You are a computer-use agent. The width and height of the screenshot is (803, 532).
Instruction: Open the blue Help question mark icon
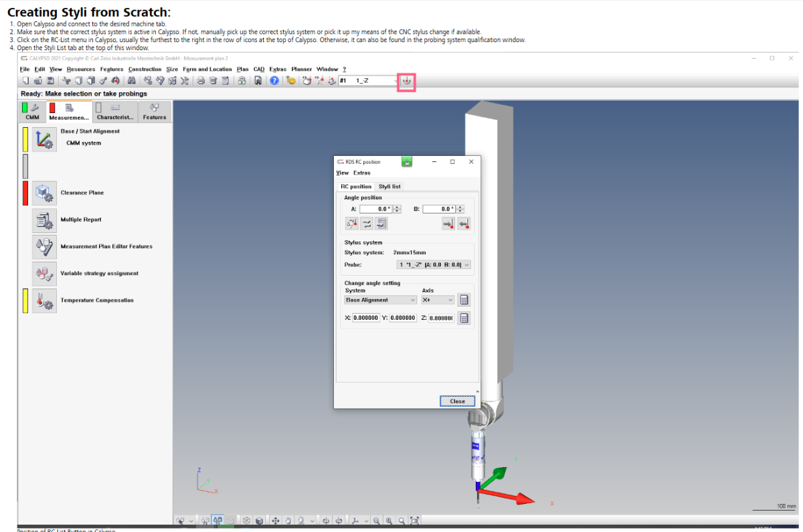(274, 81)
